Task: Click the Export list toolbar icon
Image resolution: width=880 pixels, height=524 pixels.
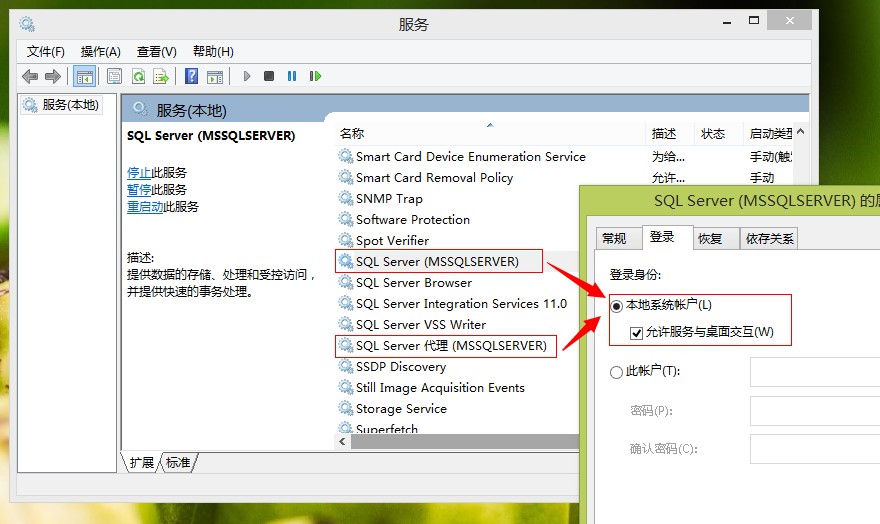Action: [161, 76]
